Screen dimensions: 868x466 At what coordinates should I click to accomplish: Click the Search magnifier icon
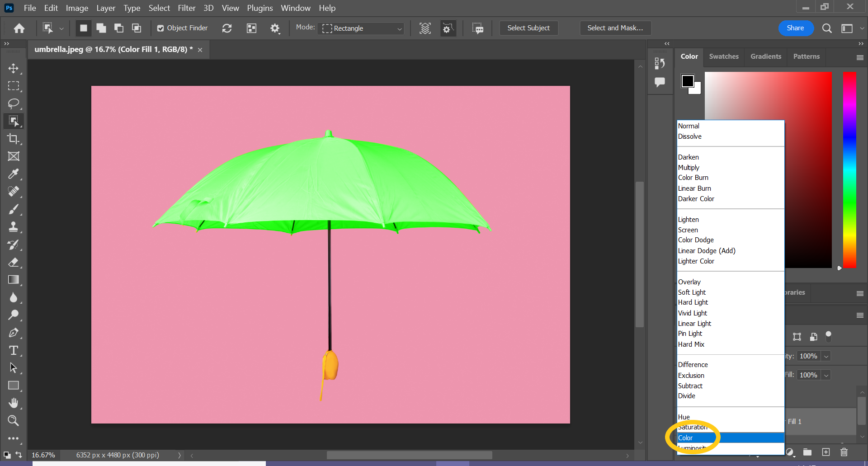(827, 28)
